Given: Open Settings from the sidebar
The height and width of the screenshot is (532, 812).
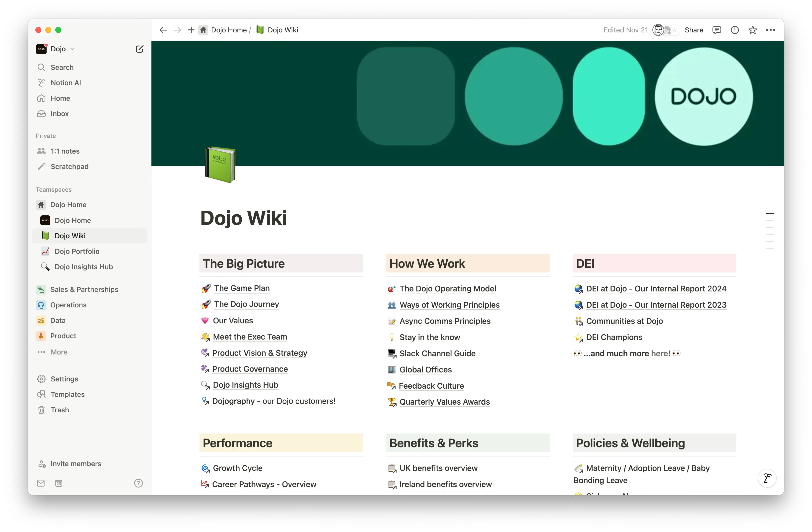Looking at the screenshot, I should [65, 379].
